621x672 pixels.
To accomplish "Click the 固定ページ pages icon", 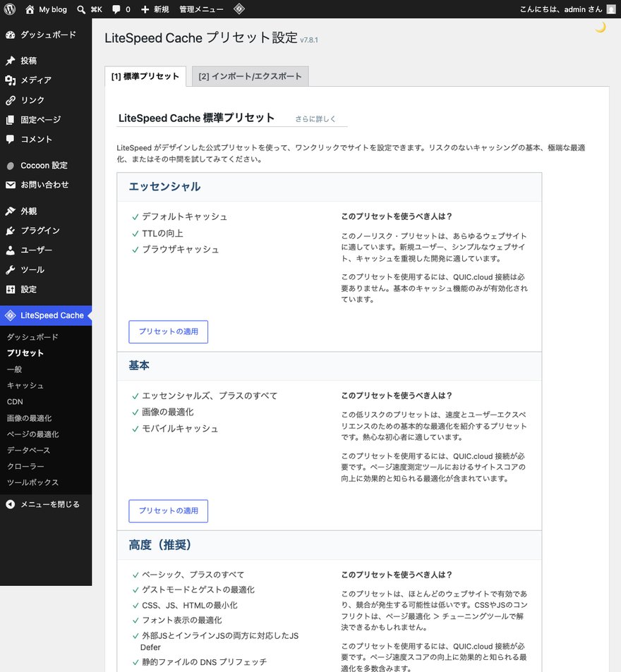I will coord(11,120).
